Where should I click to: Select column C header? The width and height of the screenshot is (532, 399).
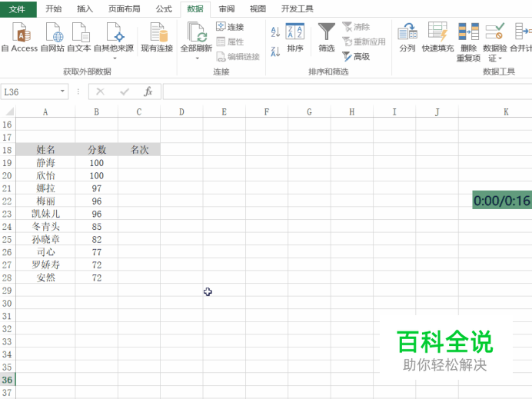click(139, 112)
